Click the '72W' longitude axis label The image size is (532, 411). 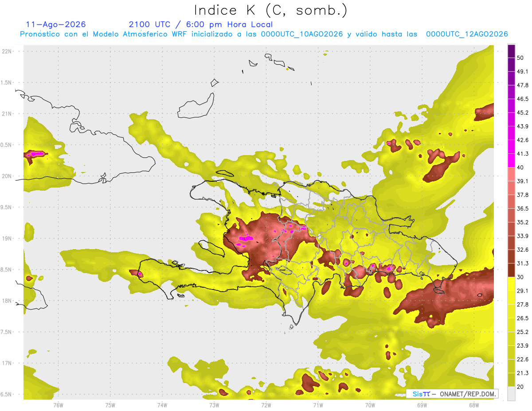[x=266, y=405]
